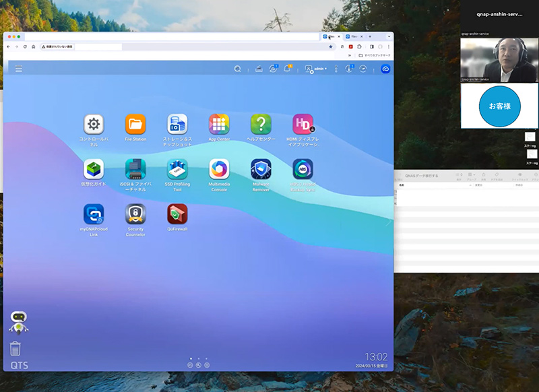Toggle the browser side panel icon

(372, 46)
